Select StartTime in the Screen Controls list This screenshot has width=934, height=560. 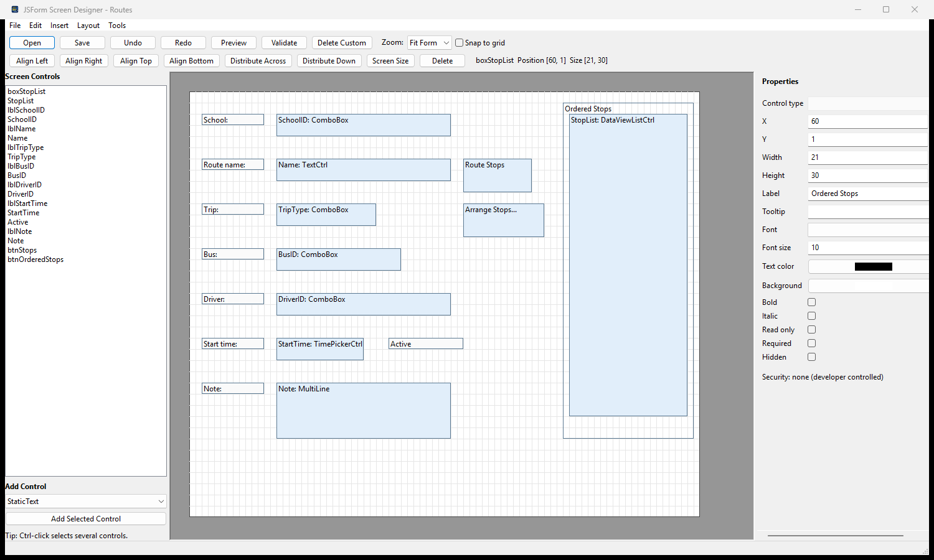tap(24, 213)
